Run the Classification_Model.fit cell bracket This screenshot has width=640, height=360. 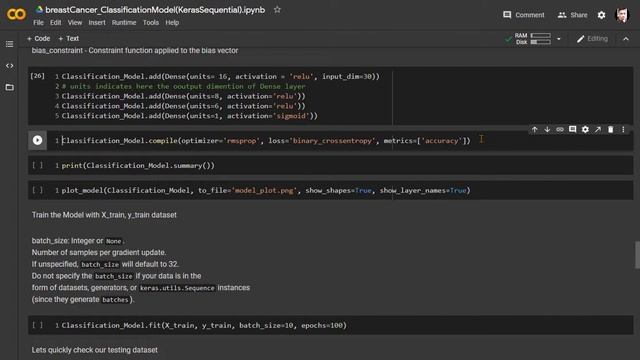[x=38, y=325]
